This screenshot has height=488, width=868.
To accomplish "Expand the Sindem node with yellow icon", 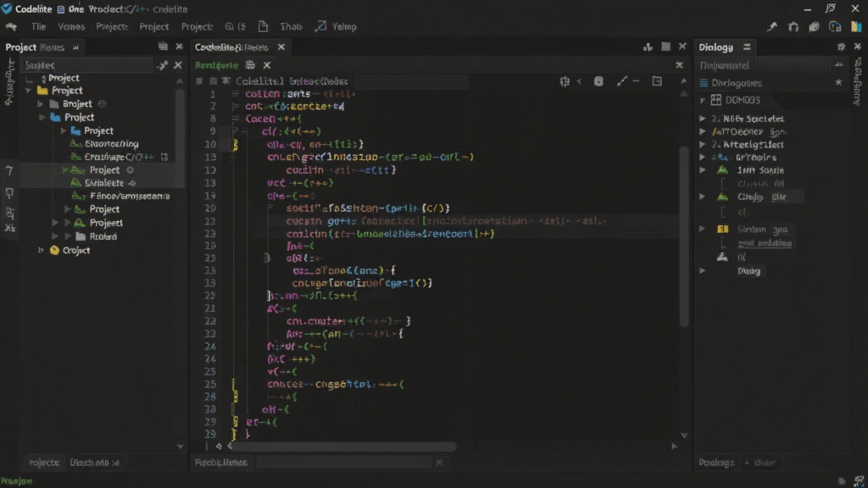I will [703, 229].
